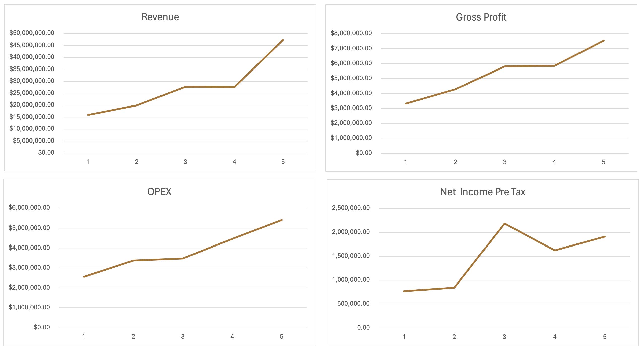Viewport: 644px width, 352px height.
Task: Click the 2,500,000.00 Net Income axis label
Action: [350, 208]
